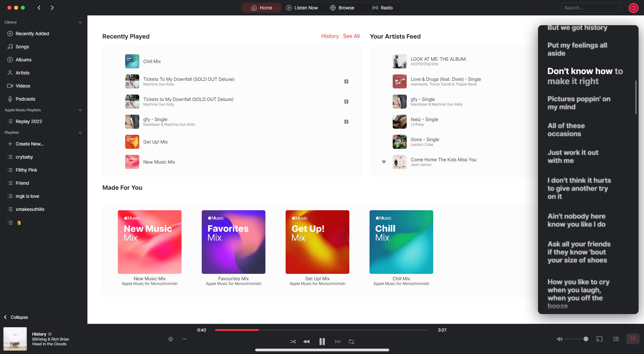644x354 pixels.
Task: Skip to the previous track
Action: click(x=306, y=342)
